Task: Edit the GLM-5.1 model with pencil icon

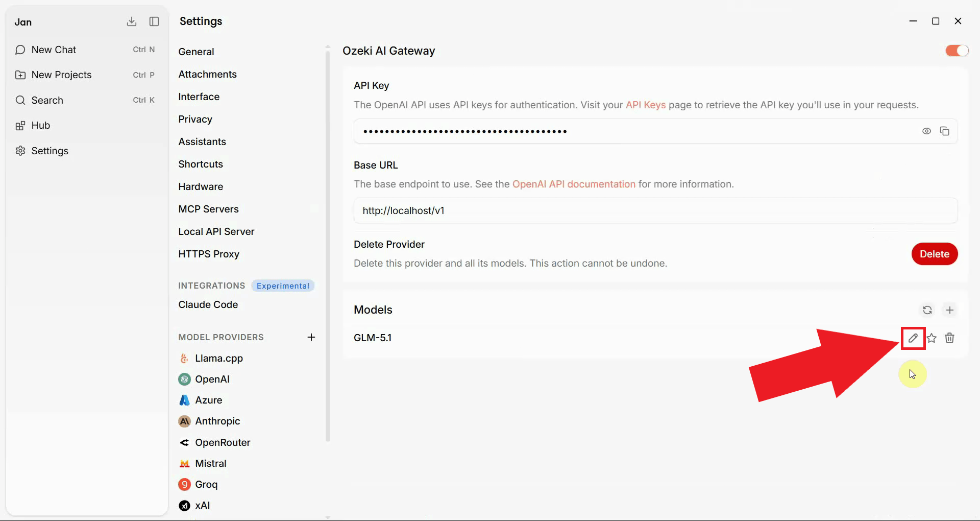Action: point(913,338)
